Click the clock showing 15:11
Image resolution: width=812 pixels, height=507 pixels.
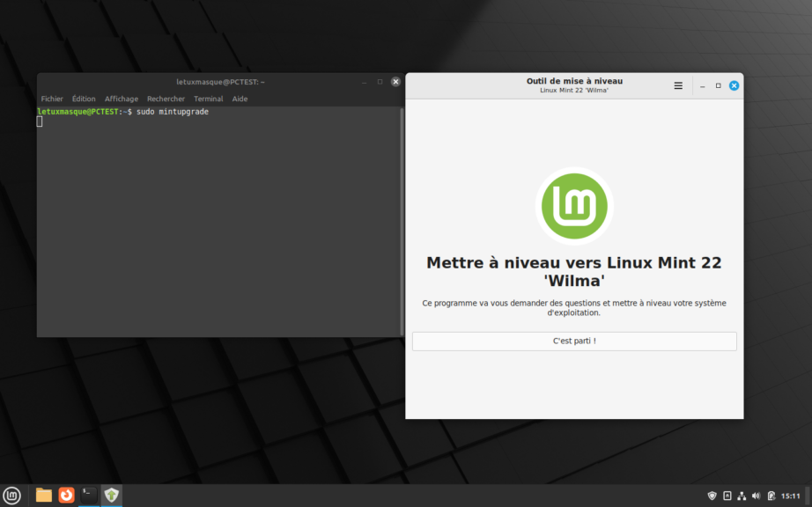tap(790, 496)
